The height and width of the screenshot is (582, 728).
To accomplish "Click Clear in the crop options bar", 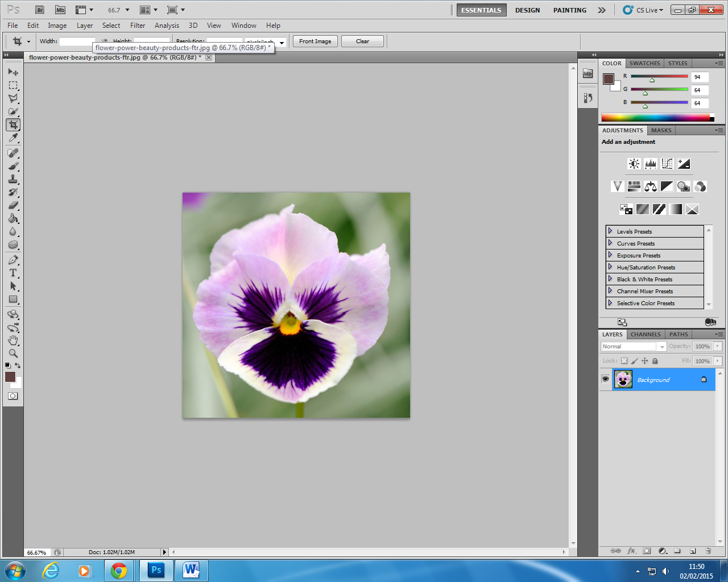I will click(362, 41).
